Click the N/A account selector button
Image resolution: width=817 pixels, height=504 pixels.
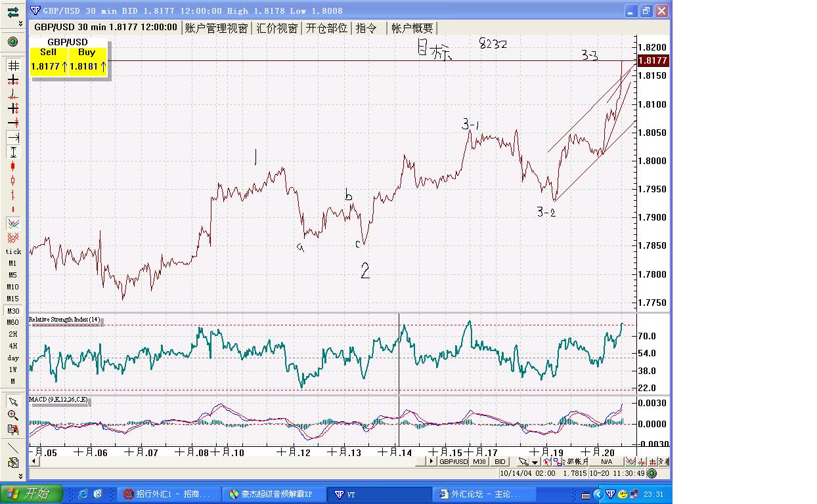pyautogui.click(x=606, y=461)
